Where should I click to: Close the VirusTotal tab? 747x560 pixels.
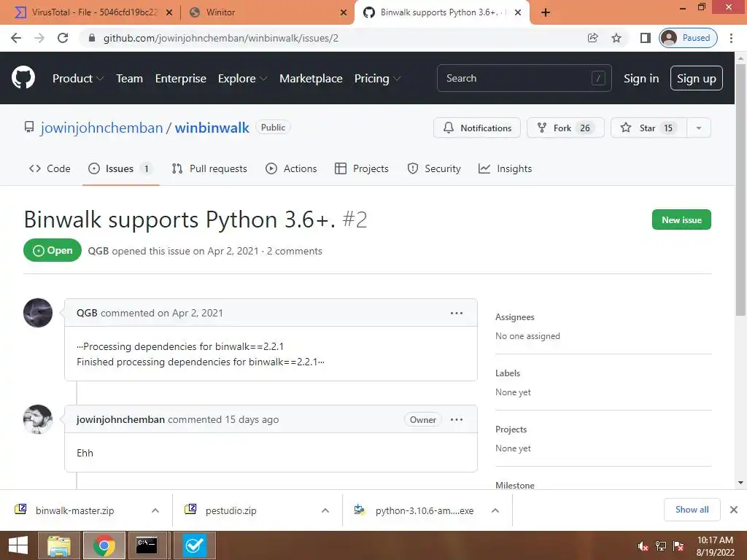tap(169, 12)
